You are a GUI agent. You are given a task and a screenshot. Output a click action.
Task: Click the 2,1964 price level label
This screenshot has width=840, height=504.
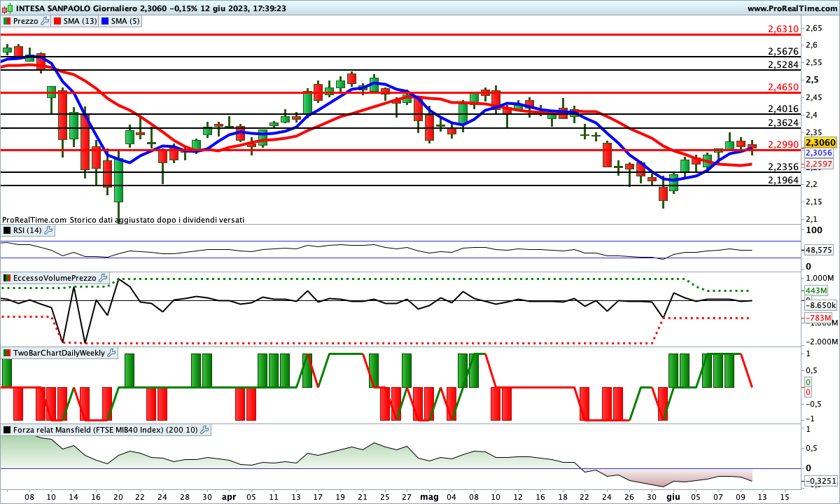point(783,180)
